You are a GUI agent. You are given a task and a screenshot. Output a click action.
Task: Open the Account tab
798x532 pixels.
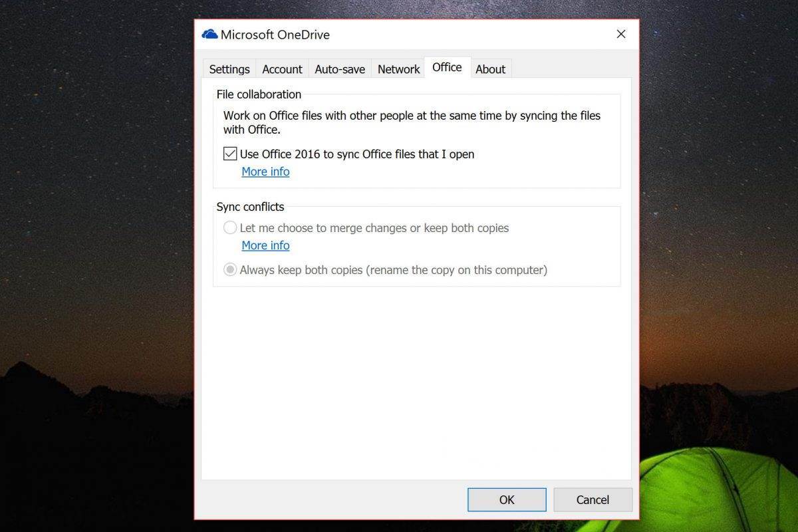(x=282, y=68)
